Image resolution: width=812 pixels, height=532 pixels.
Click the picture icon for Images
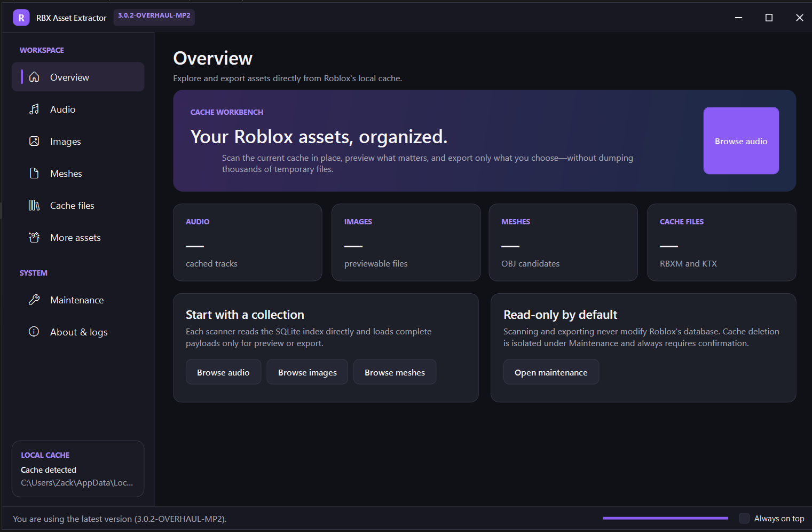pyautogui.click(x=34, y=141)
